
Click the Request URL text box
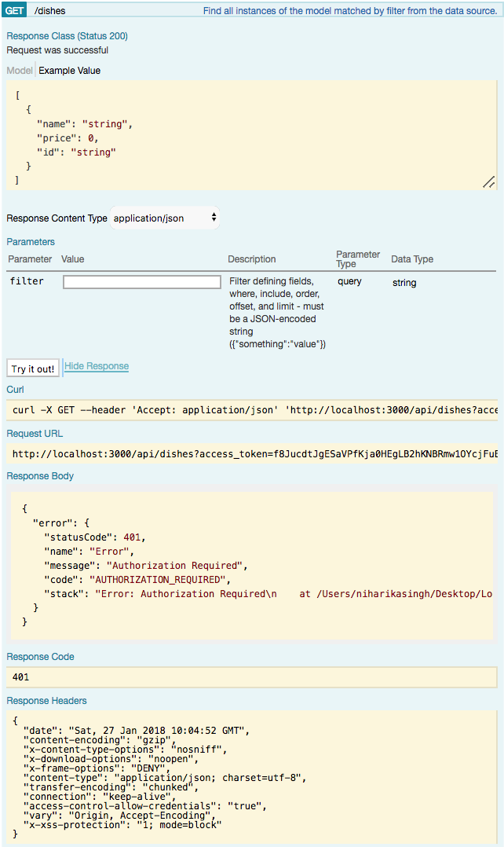pyautogui.click(x=251, y=454)
